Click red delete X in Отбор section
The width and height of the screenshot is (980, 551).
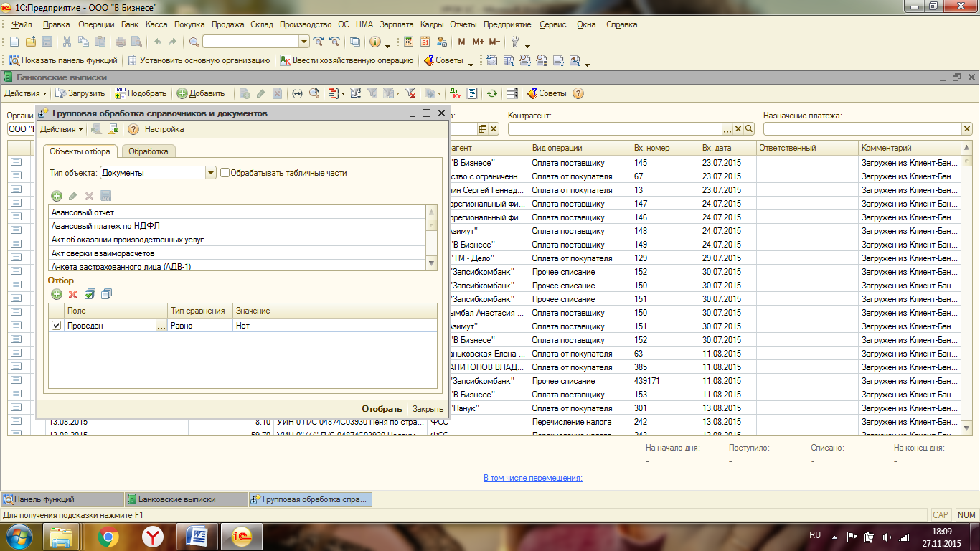click(72, 294)
